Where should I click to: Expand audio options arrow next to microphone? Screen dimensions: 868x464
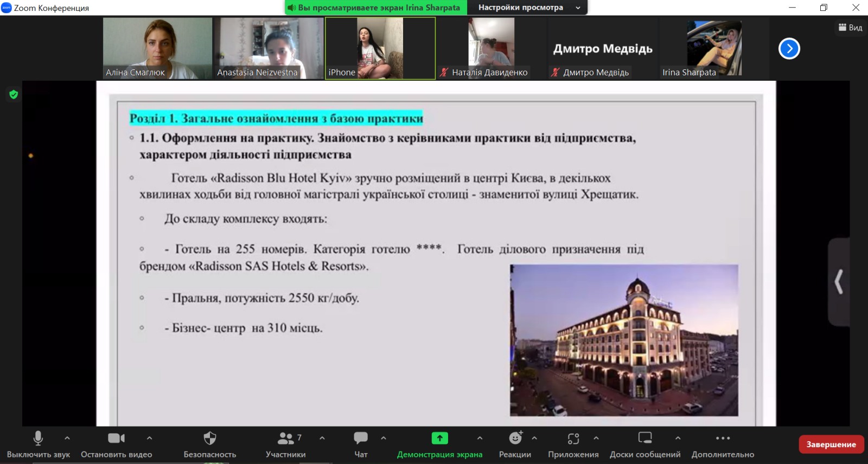[x=67, y=438]
